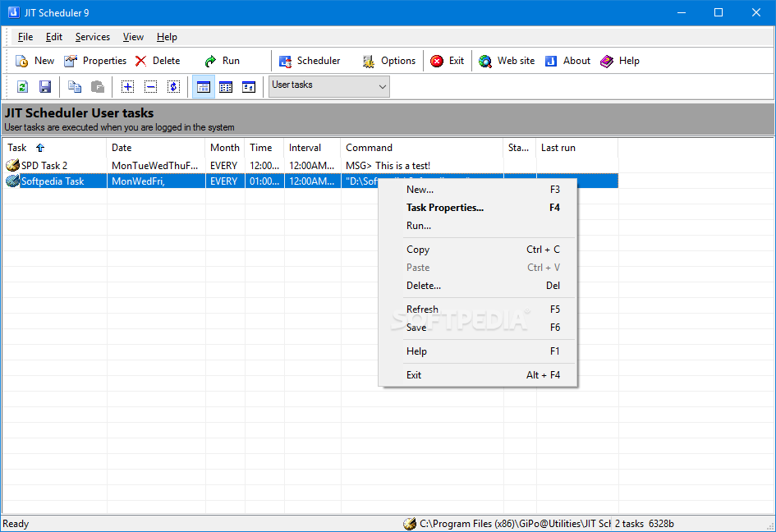Open the Scheduler from the toolbar
This screenshot has height=532, width=776.
[310, 61]
